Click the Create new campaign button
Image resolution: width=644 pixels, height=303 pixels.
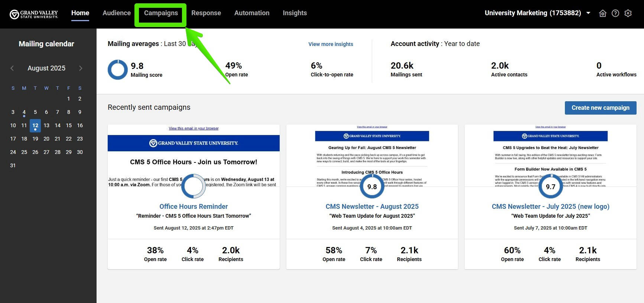(600, 108)
